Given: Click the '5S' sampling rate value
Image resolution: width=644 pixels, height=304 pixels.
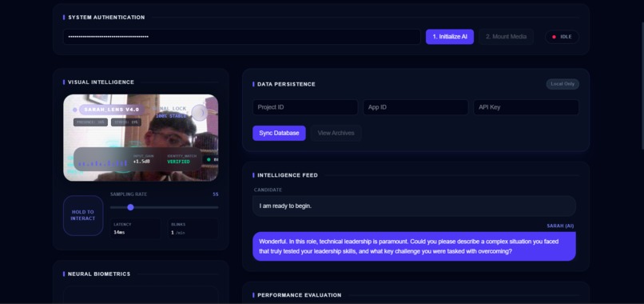Looking at the screenshot, I should tap(215, 194).
